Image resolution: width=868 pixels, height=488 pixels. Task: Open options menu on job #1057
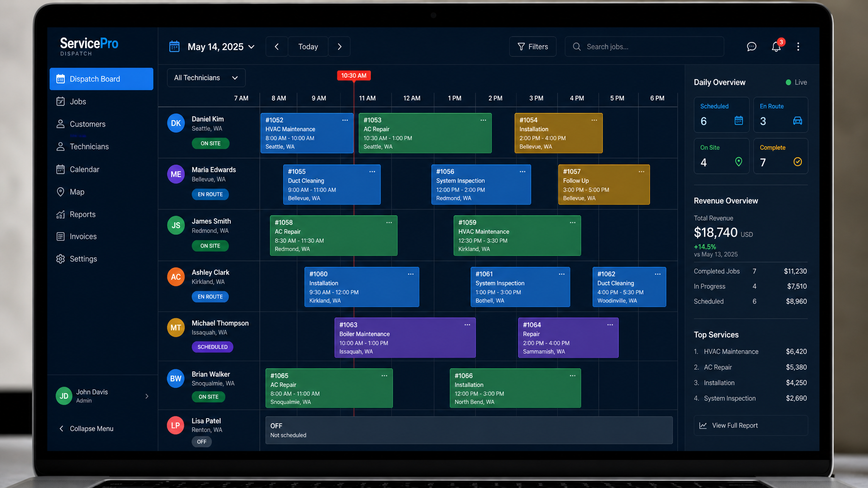click(642, 172)
